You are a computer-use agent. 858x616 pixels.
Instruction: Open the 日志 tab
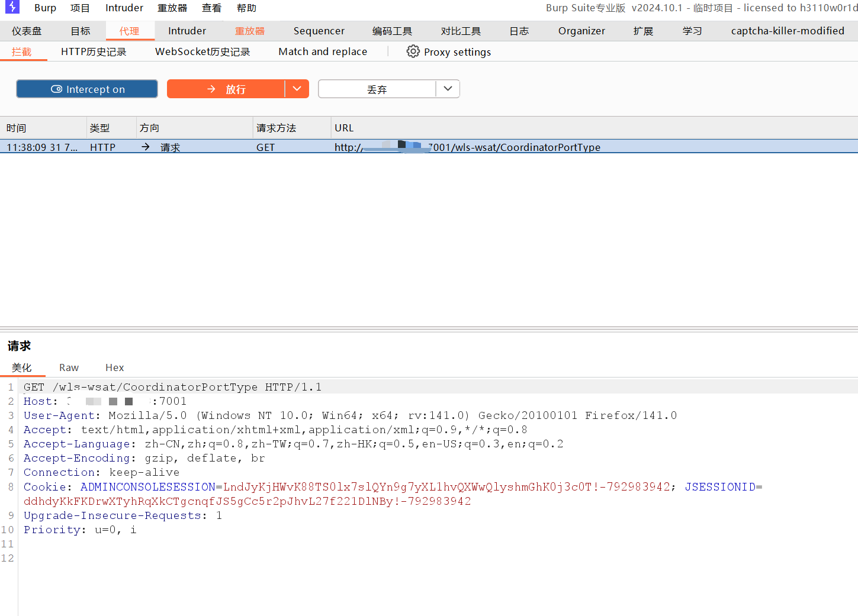pos(519,31)
